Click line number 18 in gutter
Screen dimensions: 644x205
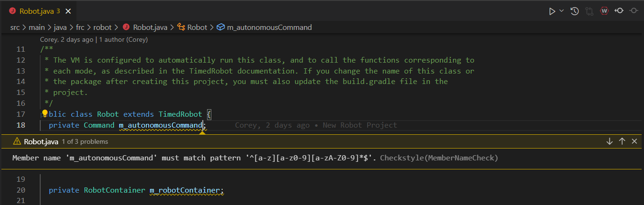tap(20, 125)
